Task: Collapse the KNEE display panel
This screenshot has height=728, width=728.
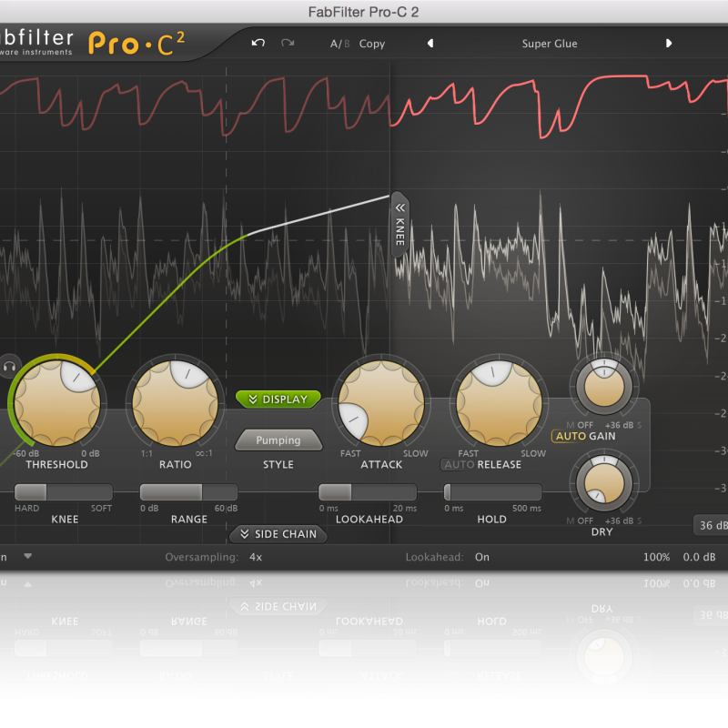Action: coord(399,224)
